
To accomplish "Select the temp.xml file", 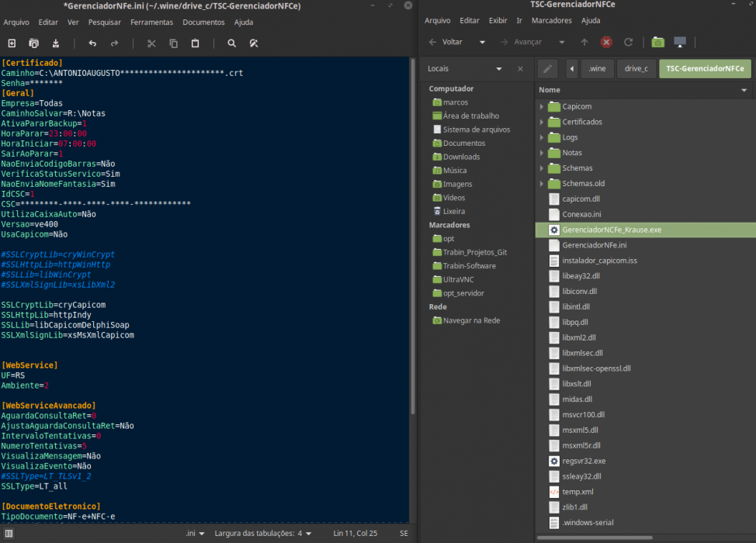I will tap(577, 492).
